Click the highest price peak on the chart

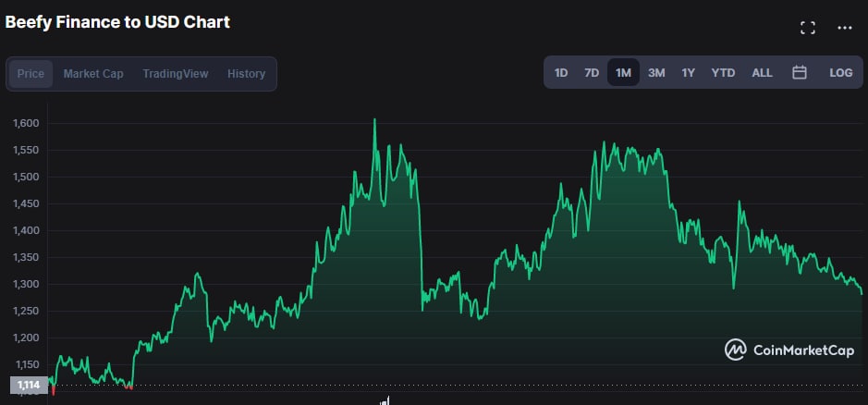pyautogui.click(x=374, y=119)
